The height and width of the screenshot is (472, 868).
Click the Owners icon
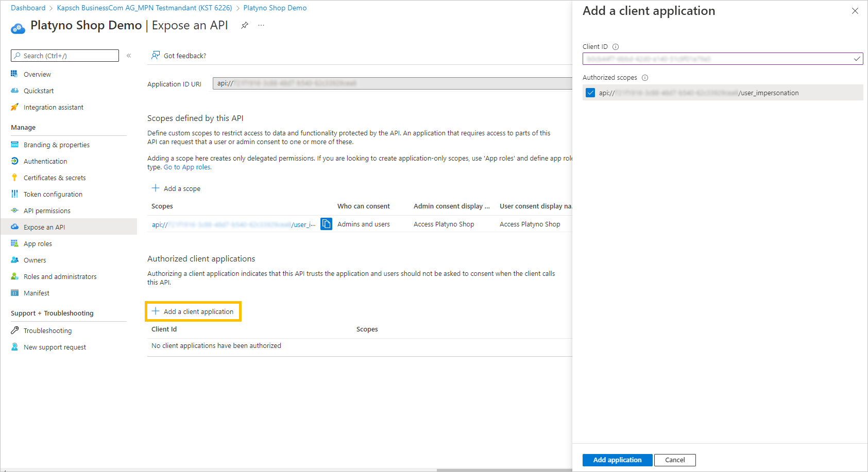pos(14,260)
